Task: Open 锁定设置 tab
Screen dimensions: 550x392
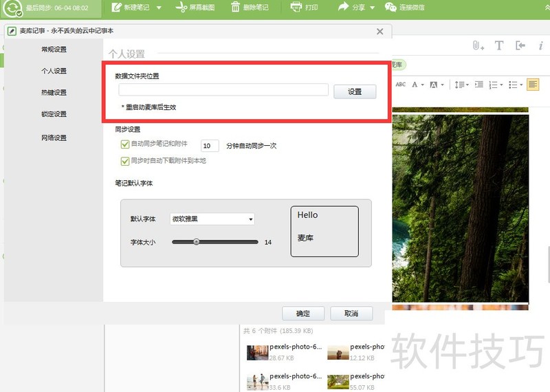Action: click(x=54, y=114)
